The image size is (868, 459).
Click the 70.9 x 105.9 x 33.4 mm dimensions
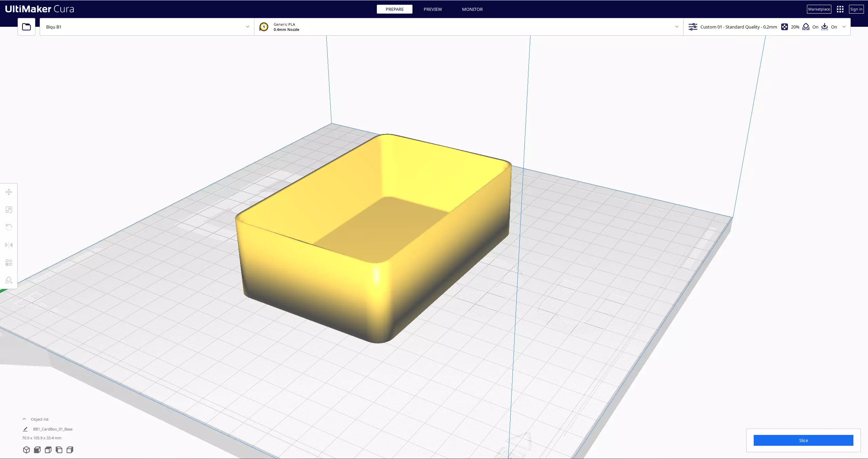[x=42, y=438]
